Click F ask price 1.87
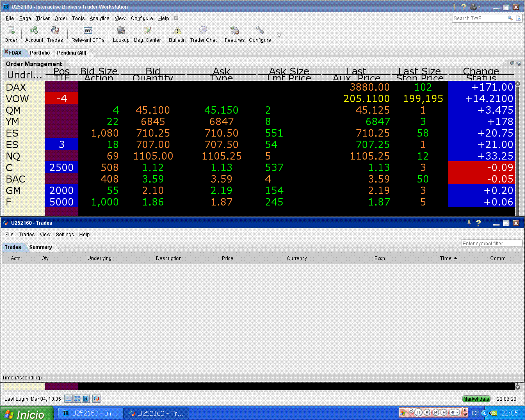 (221, 202)
